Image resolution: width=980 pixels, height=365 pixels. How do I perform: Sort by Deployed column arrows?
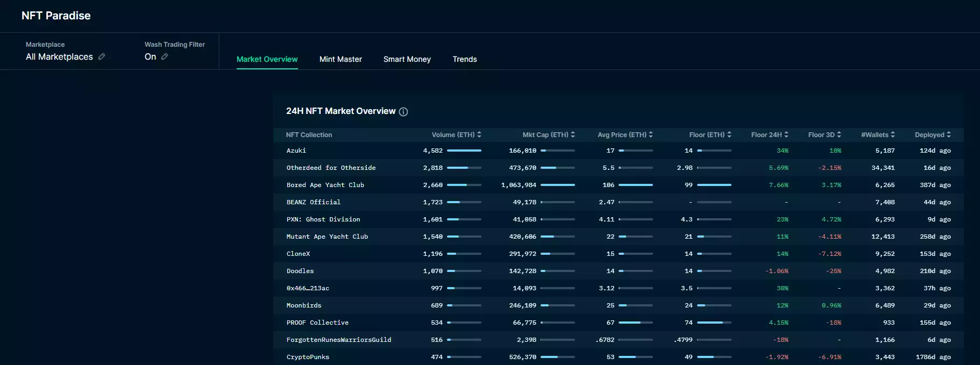click(949, 135)
